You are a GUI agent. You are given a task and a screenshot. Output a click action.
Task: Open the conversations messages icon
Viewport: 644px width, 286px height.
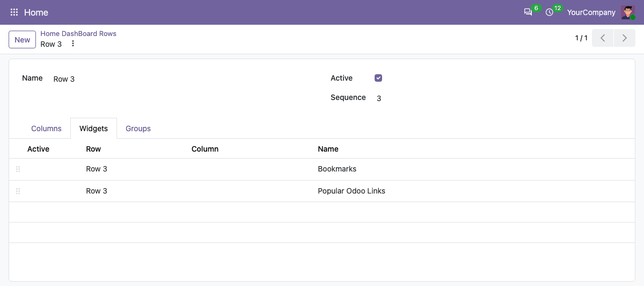click(528, 12)
